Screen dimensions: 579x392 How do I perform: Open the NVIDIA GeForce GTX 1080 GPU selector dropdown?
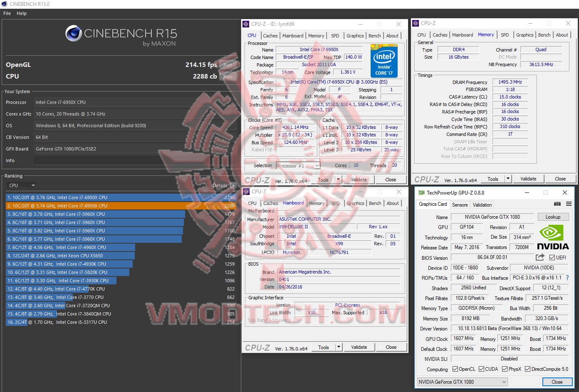click(x=463, y=382)
